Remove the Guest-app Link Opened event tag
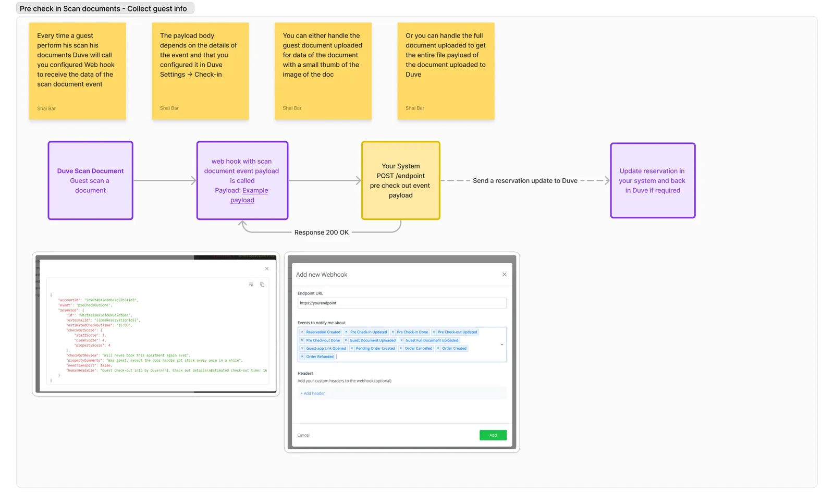 click(x=302, y=349)
